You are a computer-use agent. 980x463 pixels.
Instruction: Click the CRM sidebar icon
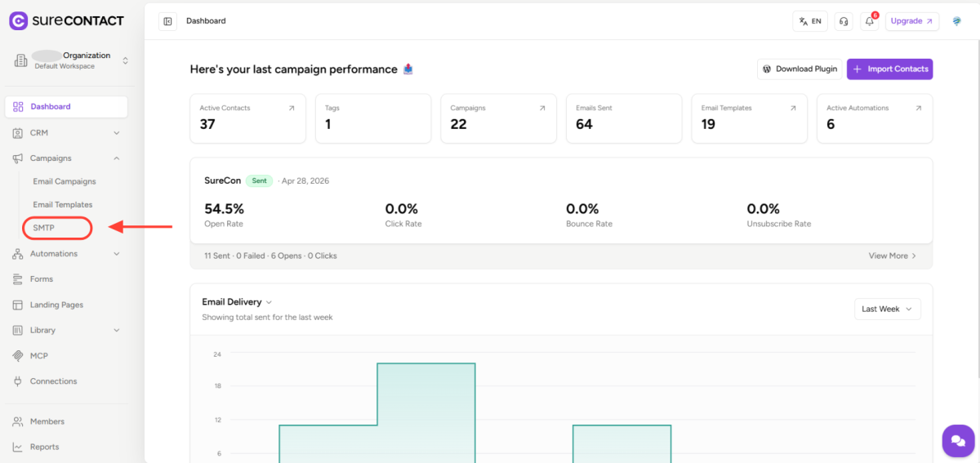pos(18,132)
